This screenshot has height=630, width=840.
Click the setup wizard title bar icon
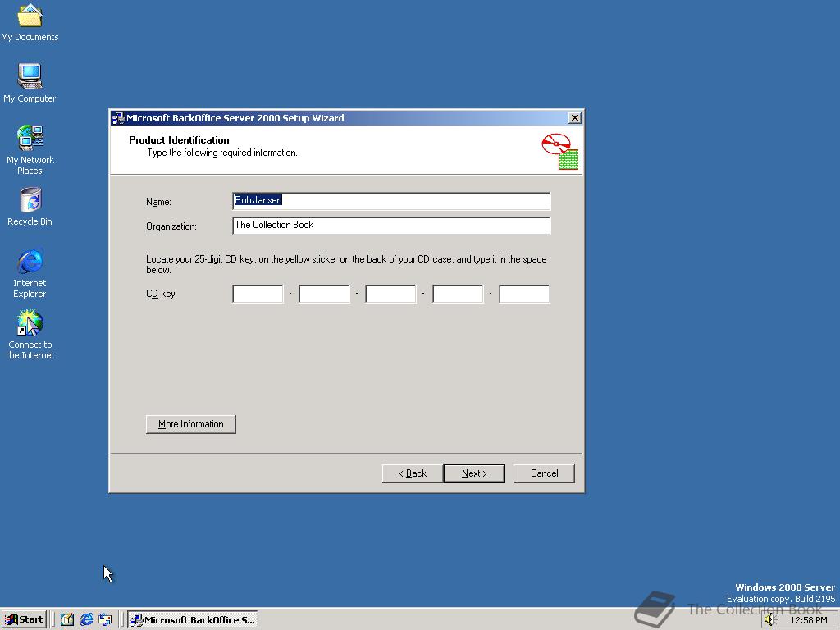118,118
